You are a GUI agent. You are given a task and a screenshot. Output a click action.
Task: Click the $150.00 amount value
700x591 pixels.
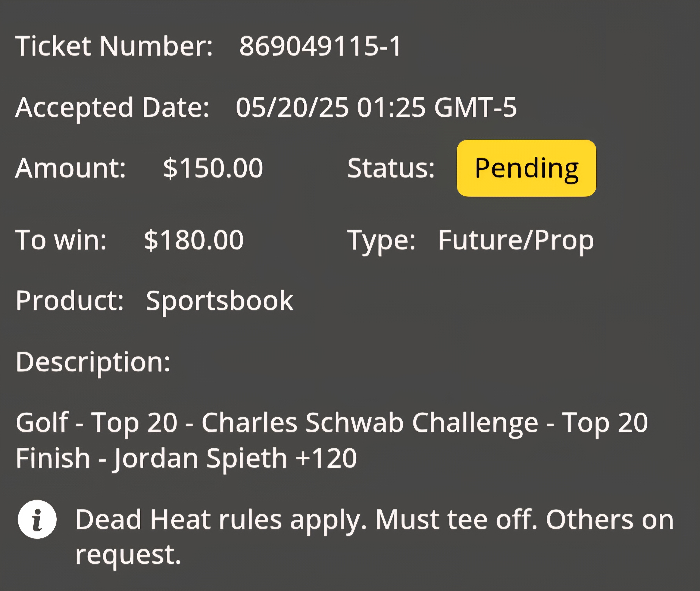213,168
